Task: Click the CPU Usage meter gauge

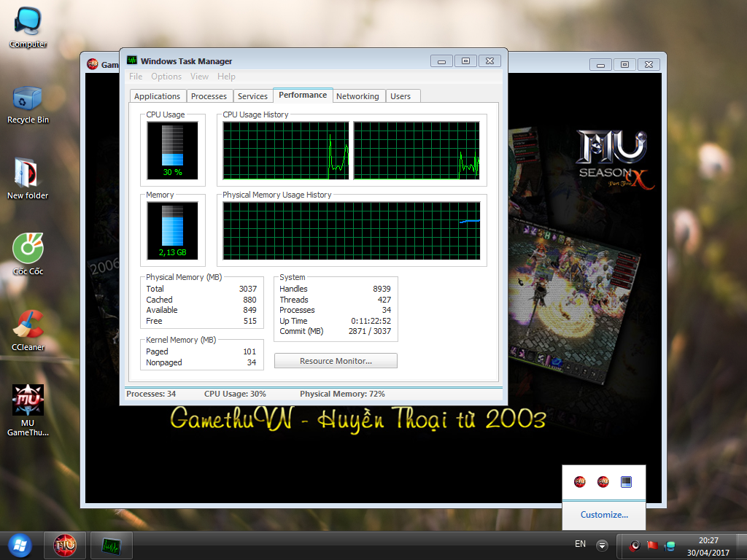Action: click(x=172, y=150)
